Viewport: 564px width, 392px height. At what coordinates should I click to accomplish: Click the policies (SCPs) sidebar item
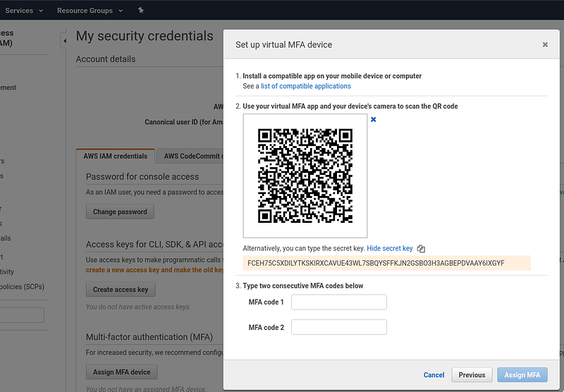23,287
